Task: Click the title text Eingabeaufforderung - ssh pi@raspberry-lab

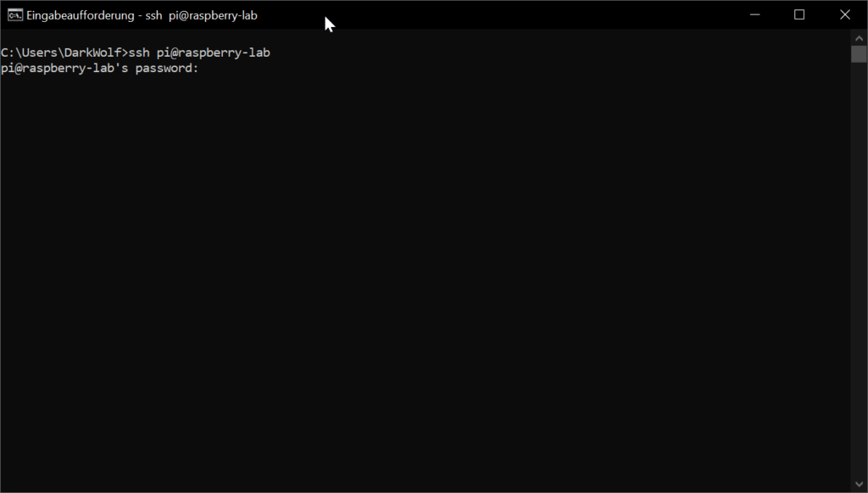Action: (141, 14)
